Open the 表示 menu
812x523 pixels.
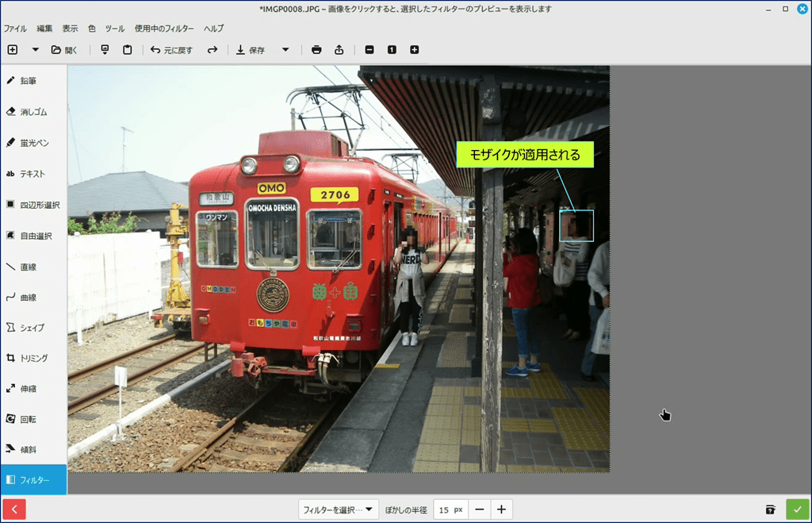pos(70,29)
